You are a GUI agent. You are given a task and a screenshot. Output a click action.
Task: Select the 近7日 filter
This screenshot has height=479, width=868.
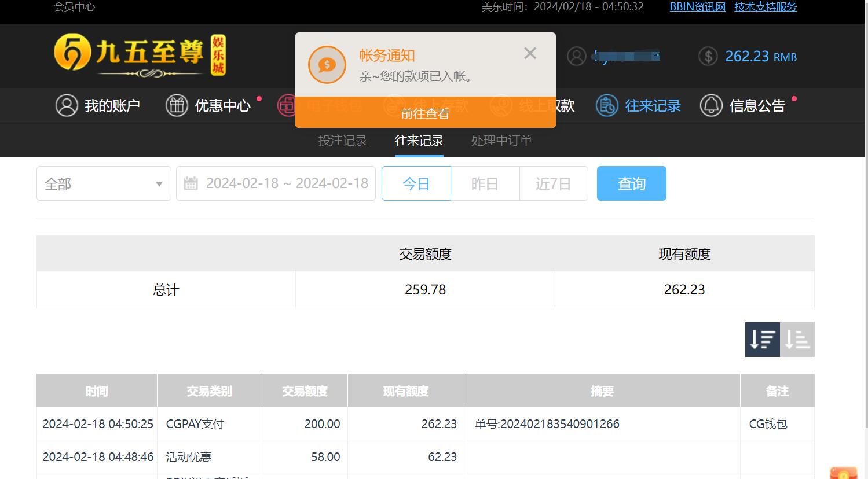coord(554,183)
